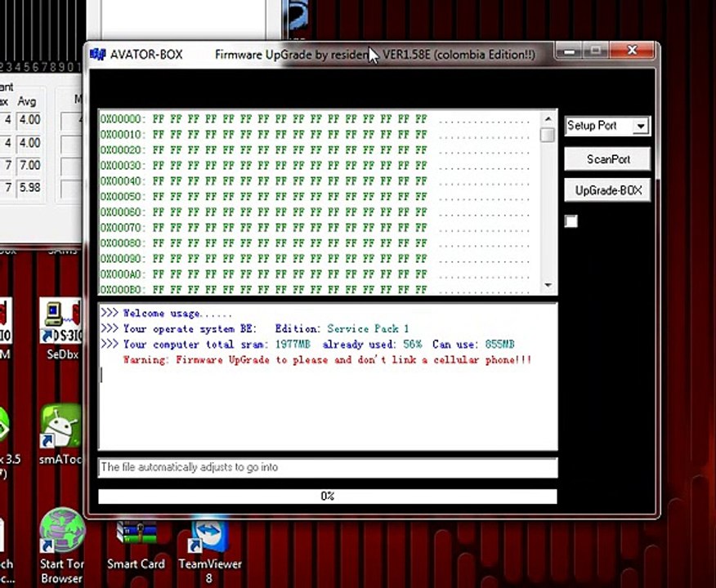716x588 pixels.
Task: Click hex row 0X00000 address
Action: point(122,119)
